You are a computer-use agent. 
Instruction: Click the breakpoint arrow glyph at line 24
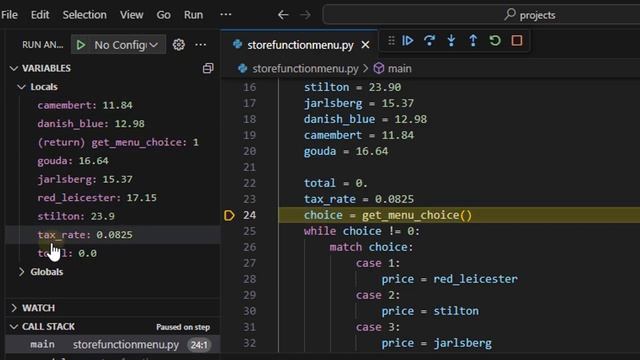(229, 215)
